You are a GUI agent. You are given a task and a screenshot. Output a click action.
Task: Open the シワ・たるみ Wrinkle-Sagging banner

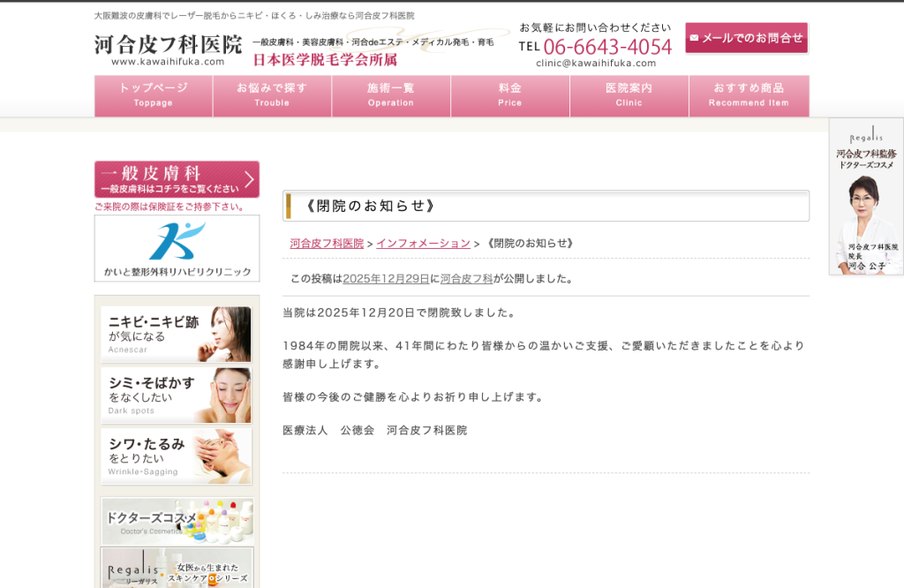pyautogui.click(x=176, y=456)
